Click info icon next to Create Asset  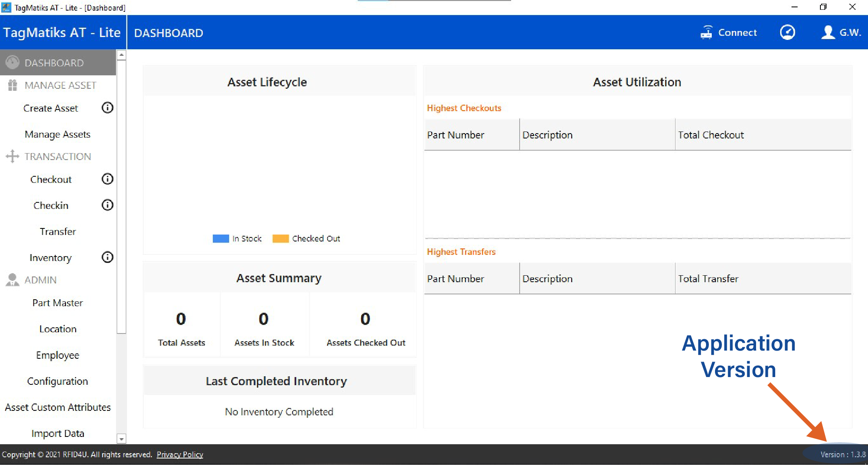point(107,108)
